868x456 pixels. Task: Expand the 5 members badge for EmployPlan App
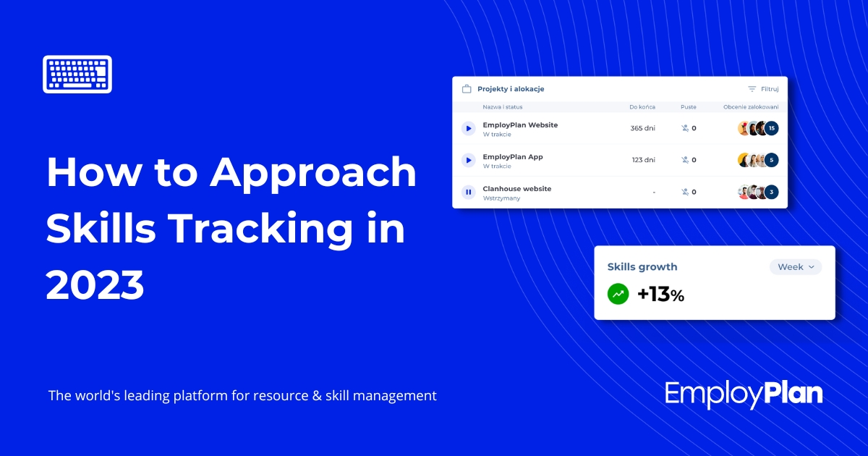(x=771, y=160)
